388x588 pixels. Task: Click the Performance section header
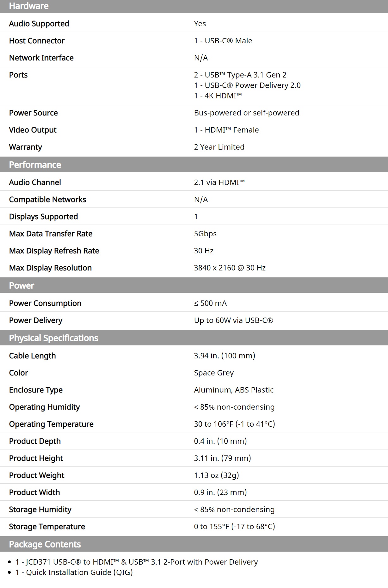click(x=35, y=164)
